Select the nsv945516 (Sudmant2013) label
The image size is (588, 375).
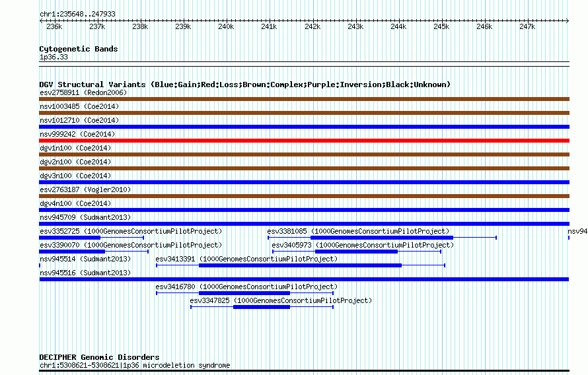click(85, 273)
